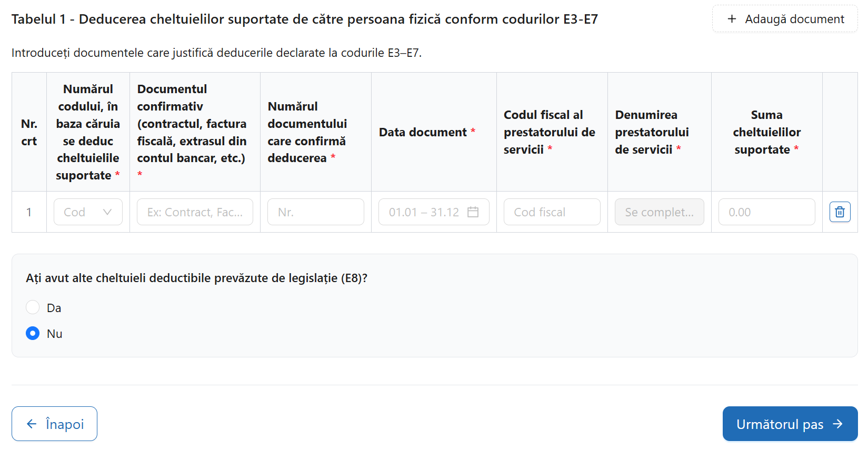The image size is (868, 450).
Task: Select the Nu radio option
Action: tap(33, 334)
